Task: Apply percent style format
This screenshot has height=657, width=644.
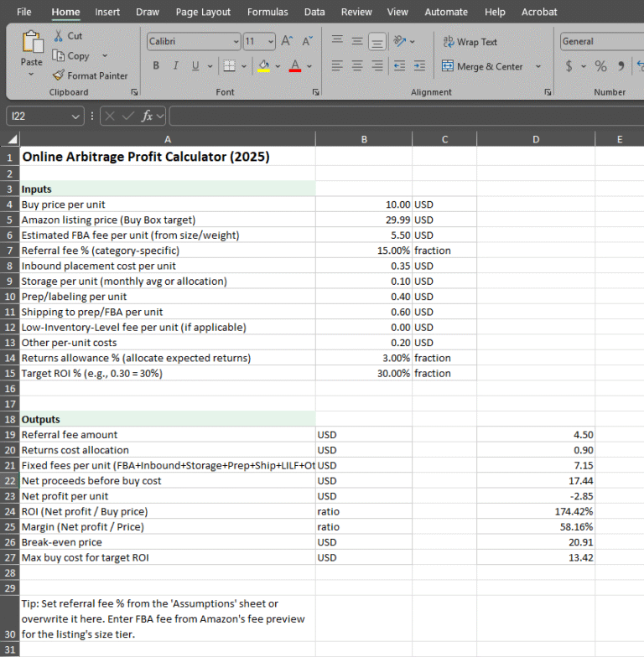Action: click(x=600, y=65)
